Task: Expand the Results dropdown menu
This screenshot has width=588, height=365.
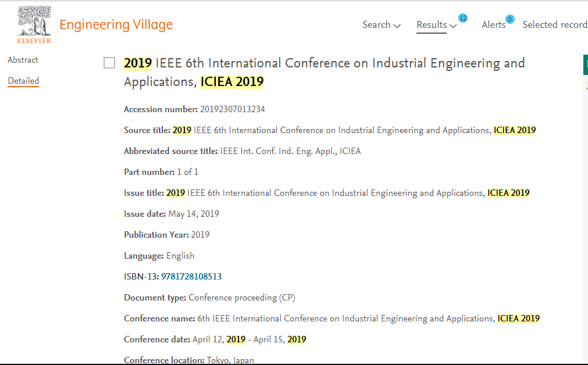Action: pyautogui.click(x=437, y=25)
